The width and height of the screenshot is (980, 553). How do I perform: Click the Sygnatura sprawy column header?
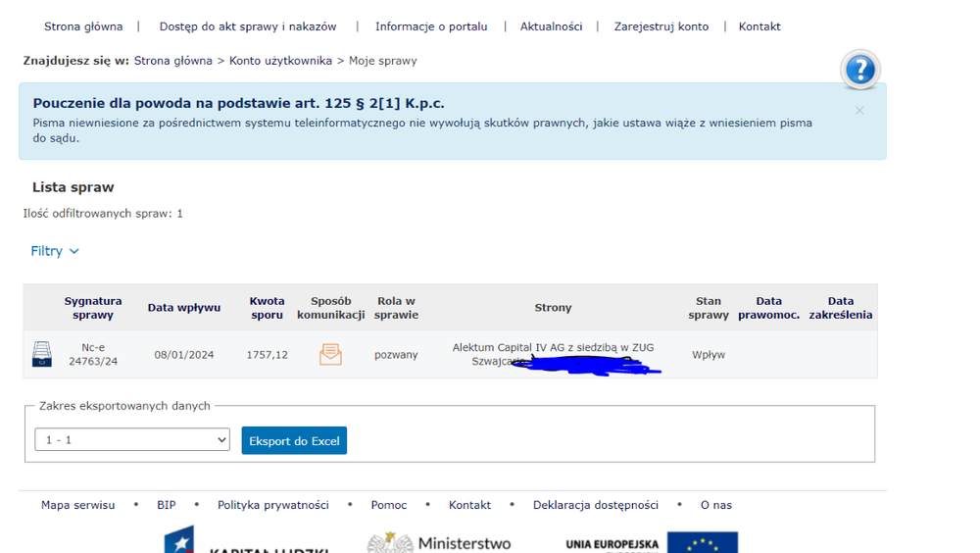[x=93, y=308]
